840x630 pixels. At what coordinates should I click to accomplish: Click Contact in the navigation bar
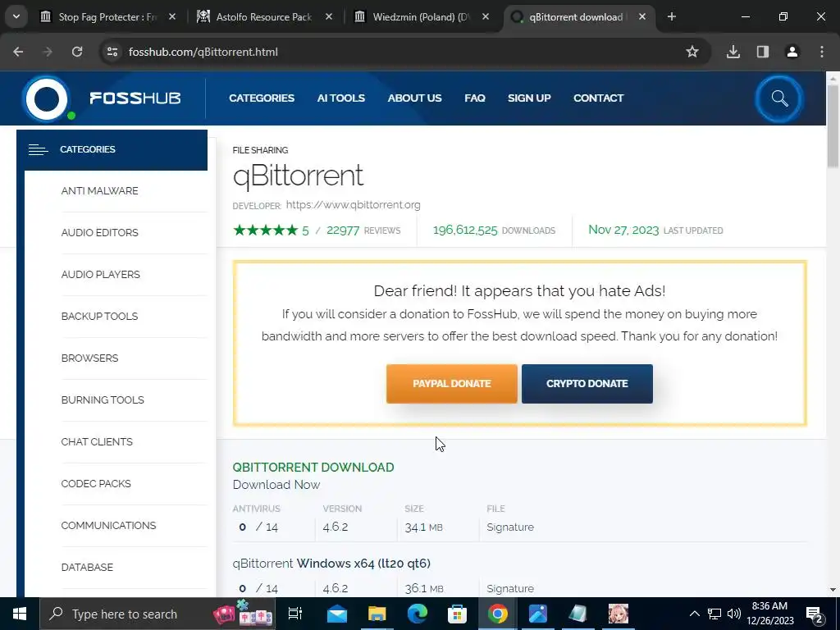click(x=598, y=98)
